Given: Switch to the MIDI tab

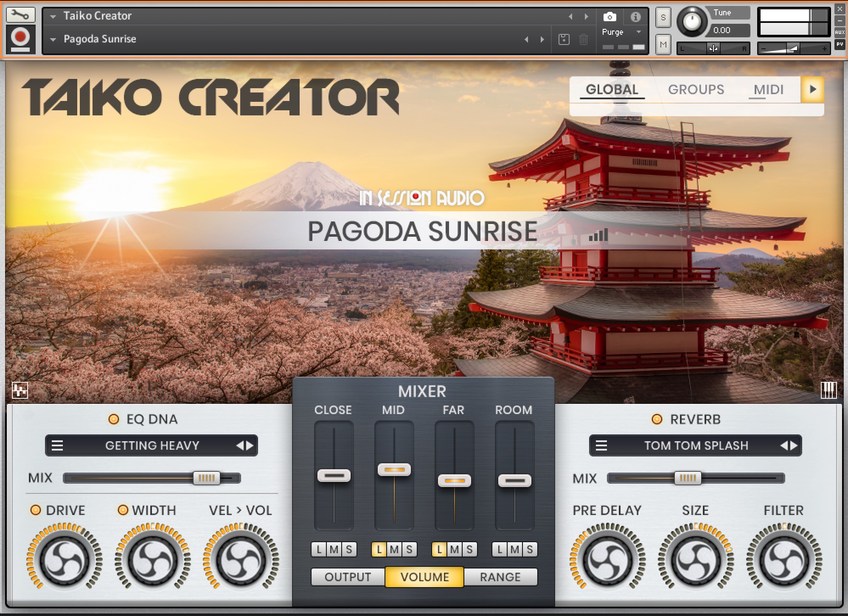Looking at the screenshot, I should coord(769,90).
